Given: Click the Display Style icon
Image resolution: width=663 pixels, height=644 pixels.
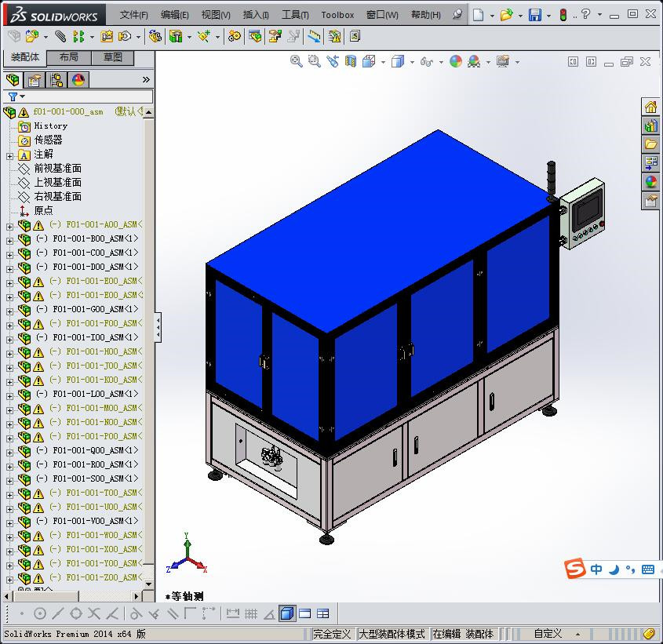Looking at the screenshot, I should coord(398,62).
